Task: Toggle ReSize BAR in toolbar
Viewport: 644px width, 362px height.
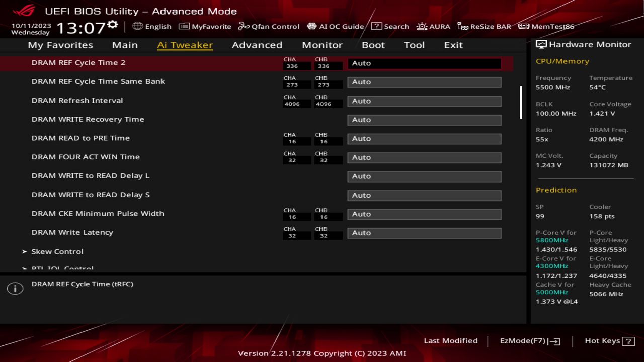Action: [x=484, y=26]
